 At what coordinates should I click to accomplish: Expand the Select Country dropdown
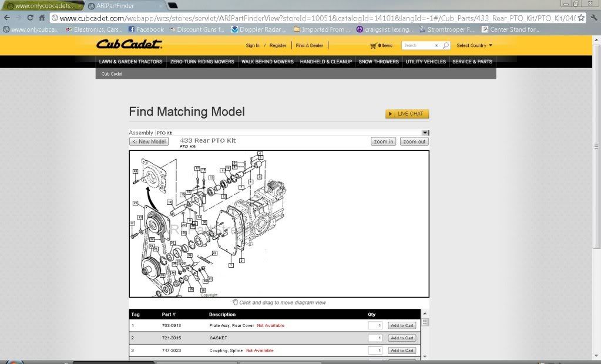(475, 45)
